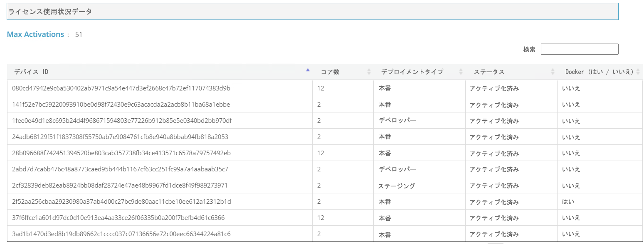This screenshot has height=244, width=644.
Task: Click the Docker column sort arrows
Action: click(x=638, y=72)
